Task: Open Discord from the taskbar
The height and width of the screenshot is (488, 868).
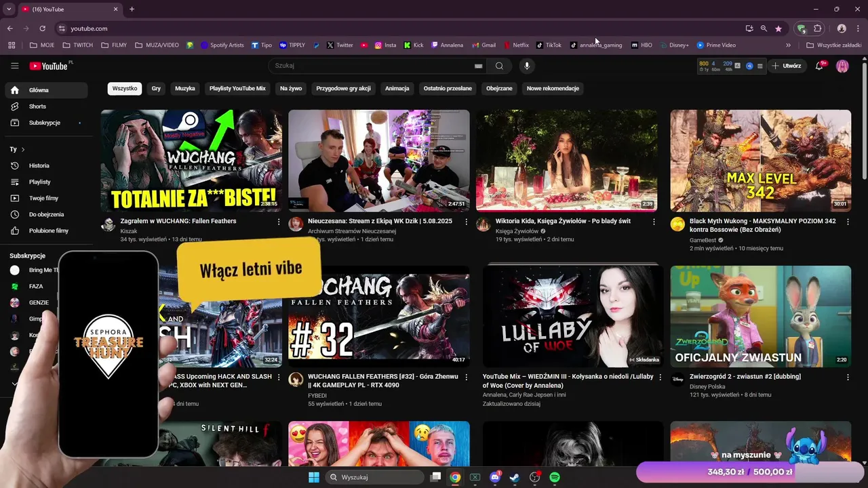Action: [x=495, y=477]
